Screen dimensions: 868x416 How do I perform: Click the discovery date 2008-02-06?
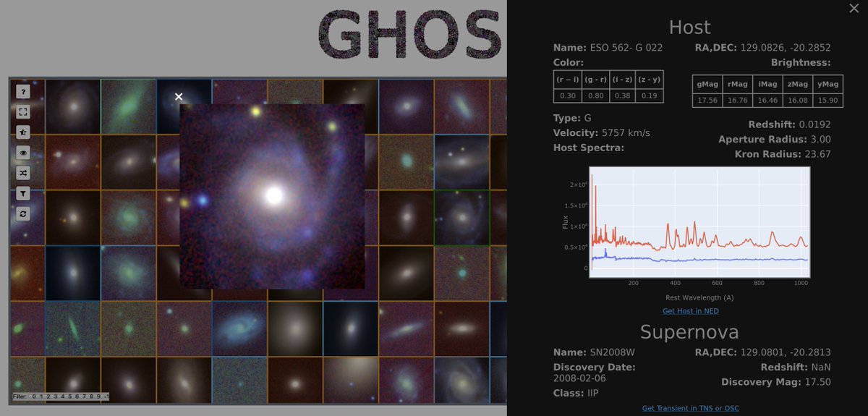tap(579, 378)
